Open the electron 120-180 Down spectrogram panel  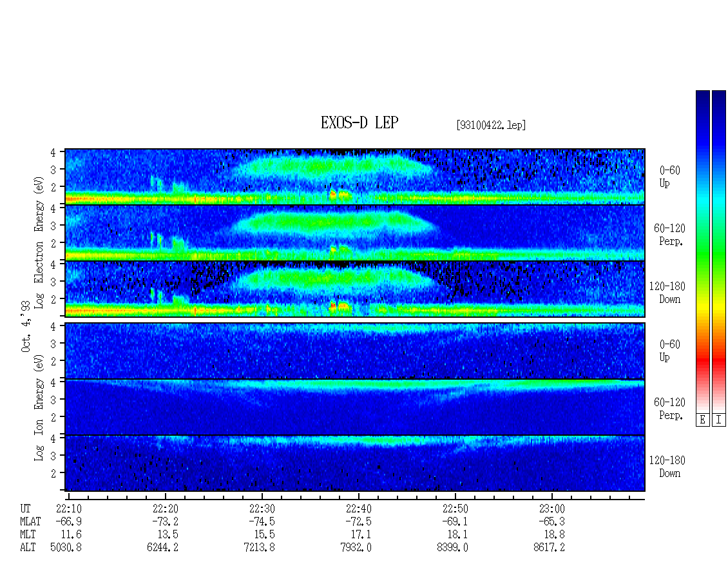(355, 289)
